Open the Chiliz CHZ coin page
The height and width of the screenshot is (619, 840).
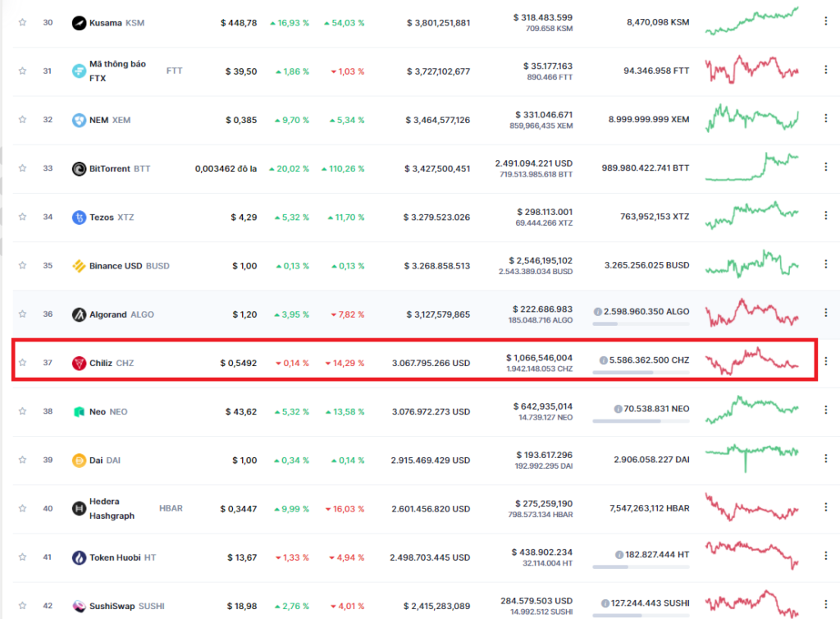pos(112,364)
